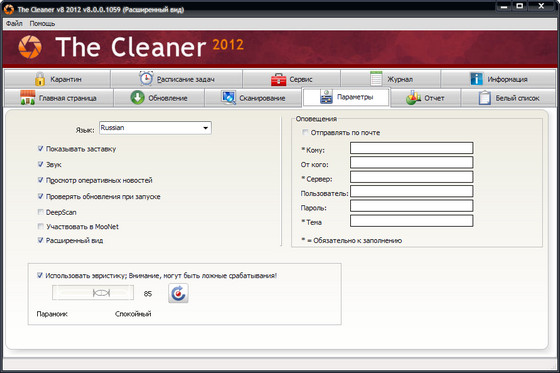
Task: Expand the Язык dropdown arrow
Action: point(206,128)
